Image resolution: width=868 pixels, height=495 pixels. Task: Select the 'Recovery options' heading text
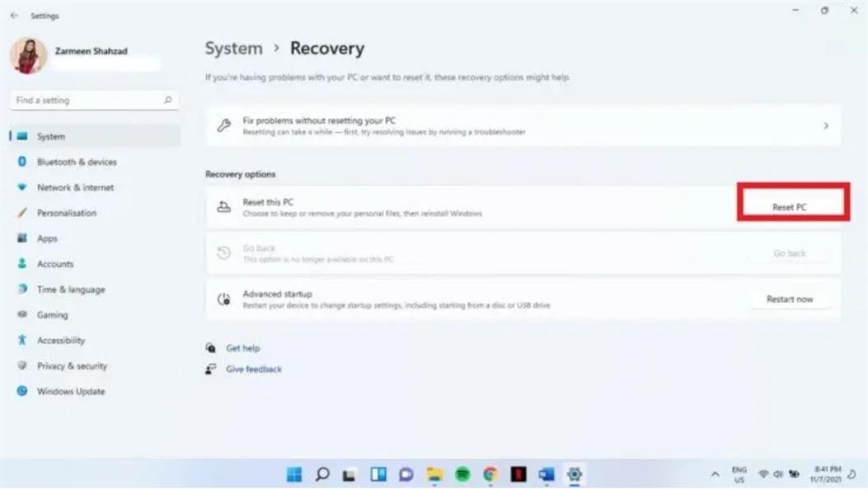tap(240, 174)
